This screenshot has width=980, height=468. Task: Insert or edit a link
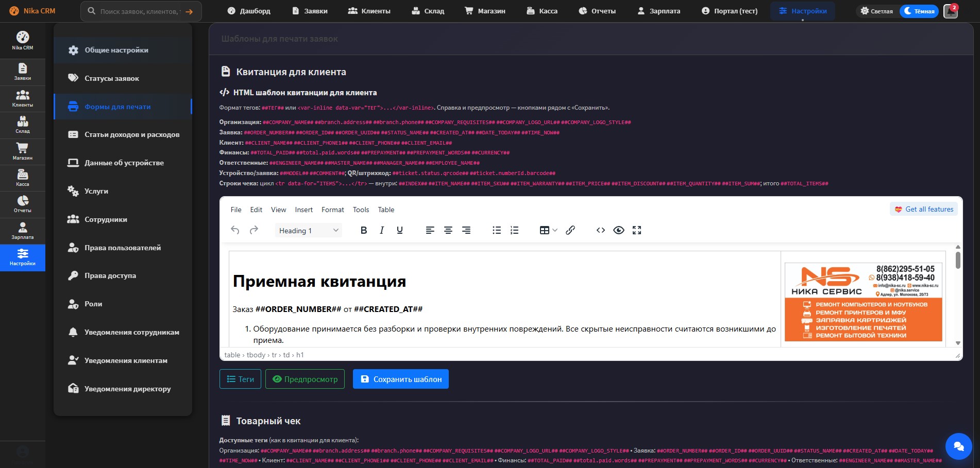coord(570,230)
